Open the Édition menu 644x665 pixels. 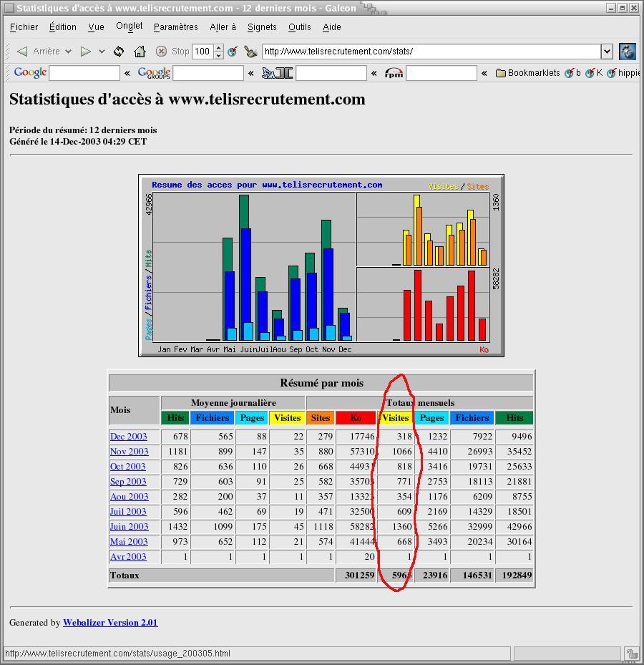(63, 27)
